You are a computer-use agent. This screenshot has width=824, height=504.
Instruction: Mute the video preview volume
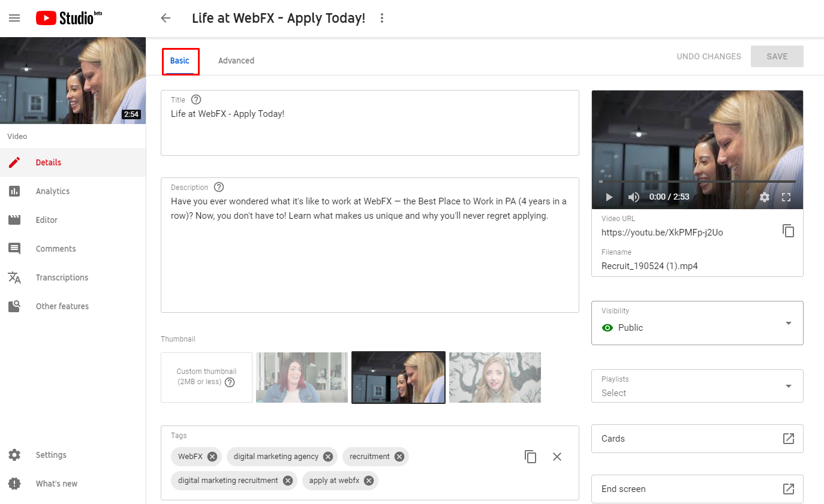[x=633, y=197]
